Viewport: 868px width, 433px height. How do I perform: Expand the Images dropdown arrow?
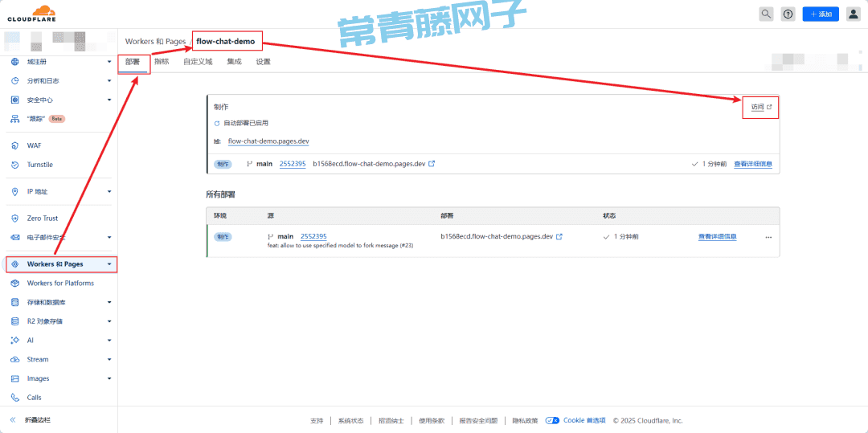[109, 379]
